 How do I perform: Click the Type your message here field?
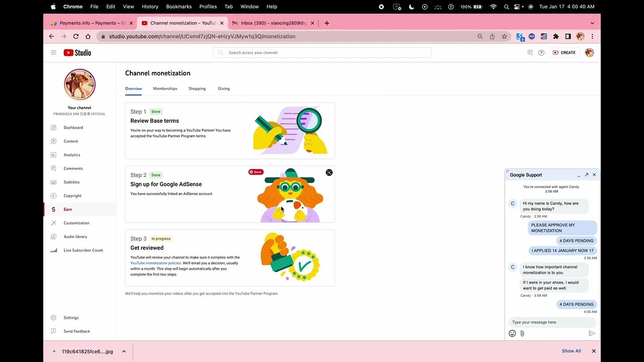[x=552, y=322]
